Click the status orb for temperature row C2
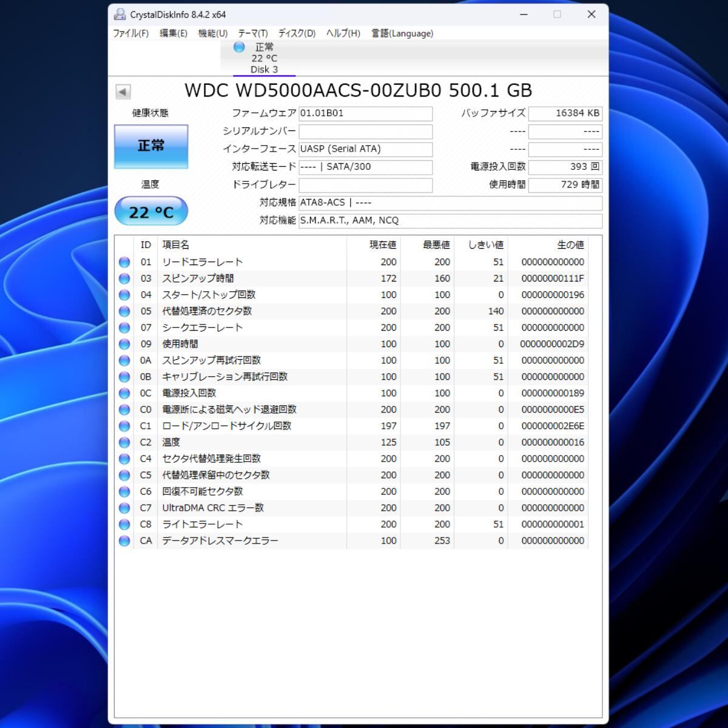728x728 pixels. click(124, 442)
